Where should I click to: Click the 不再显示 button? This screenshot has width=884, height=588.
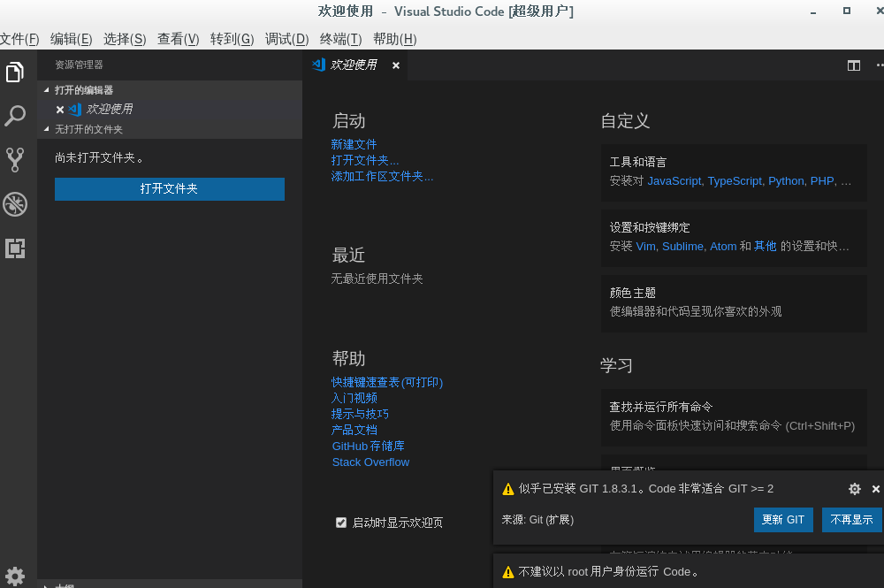(x=851, y=520)
